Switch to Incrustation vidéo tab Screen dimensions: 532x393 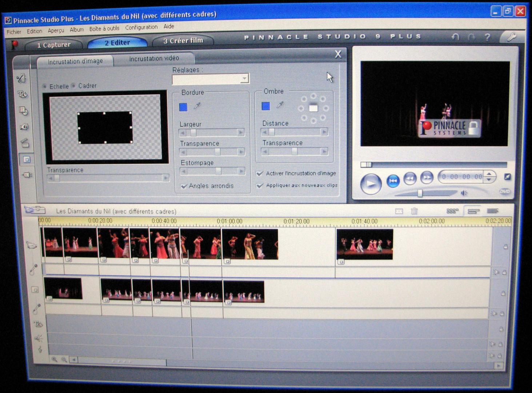tap(154, 58)
